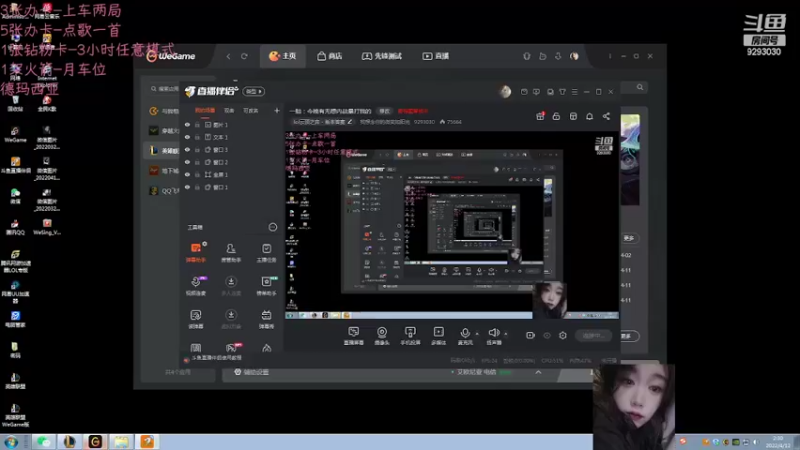Open WeGame desktop shortcut
The height and width of the screenshot is (450, 800).
coord(15,135)
